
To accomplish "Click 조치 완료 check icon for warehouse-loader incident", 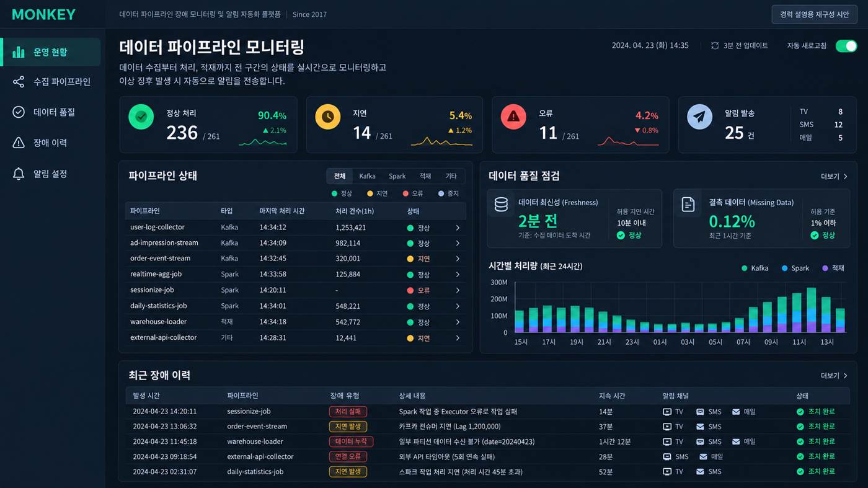I will point(800,441).
